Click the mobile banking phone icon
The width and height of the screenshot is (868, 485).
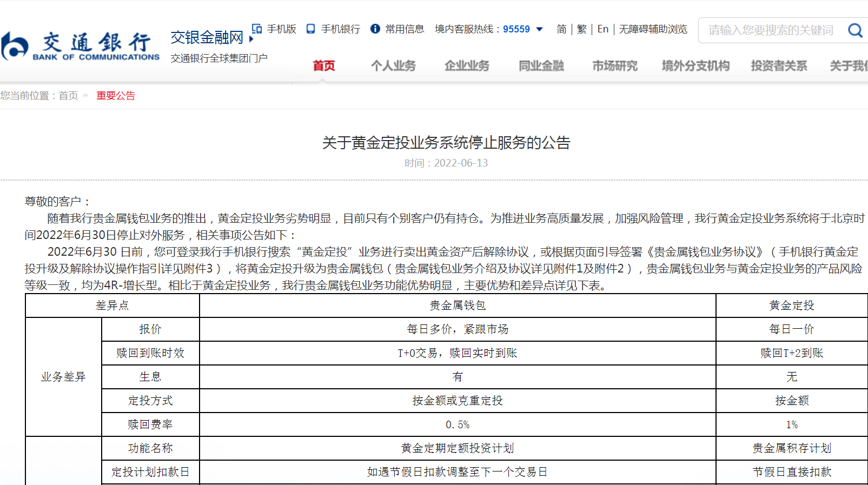tap(310, 29)
